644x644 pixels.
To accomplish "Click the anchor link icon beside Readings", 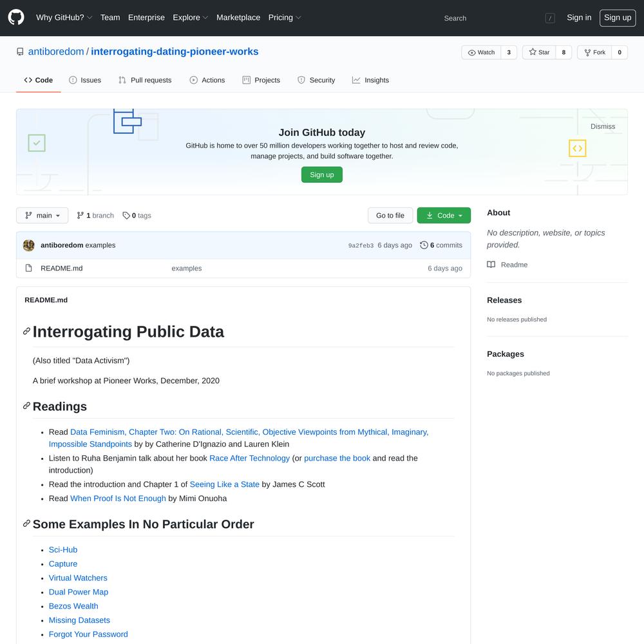I will 26,406.
